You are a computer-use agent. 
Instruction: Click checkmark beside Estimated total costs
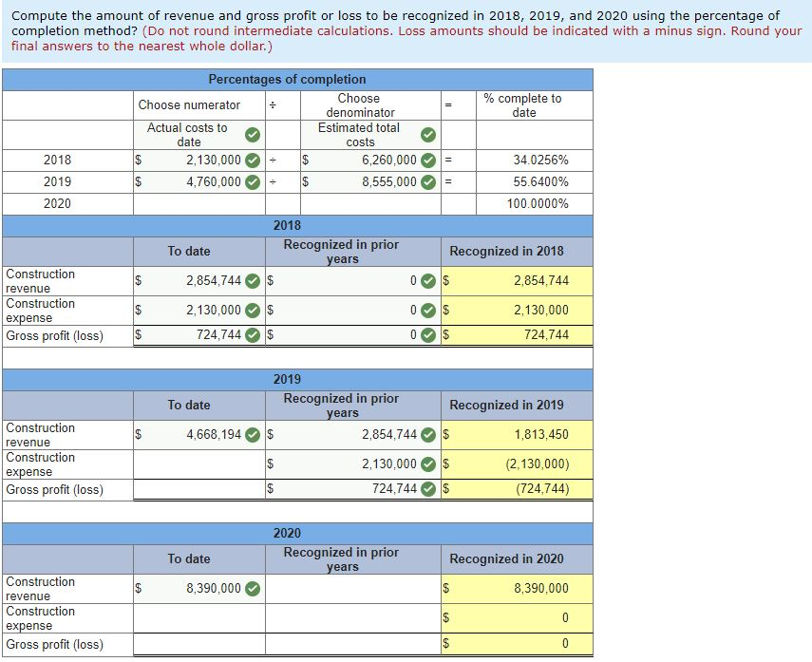427,135
